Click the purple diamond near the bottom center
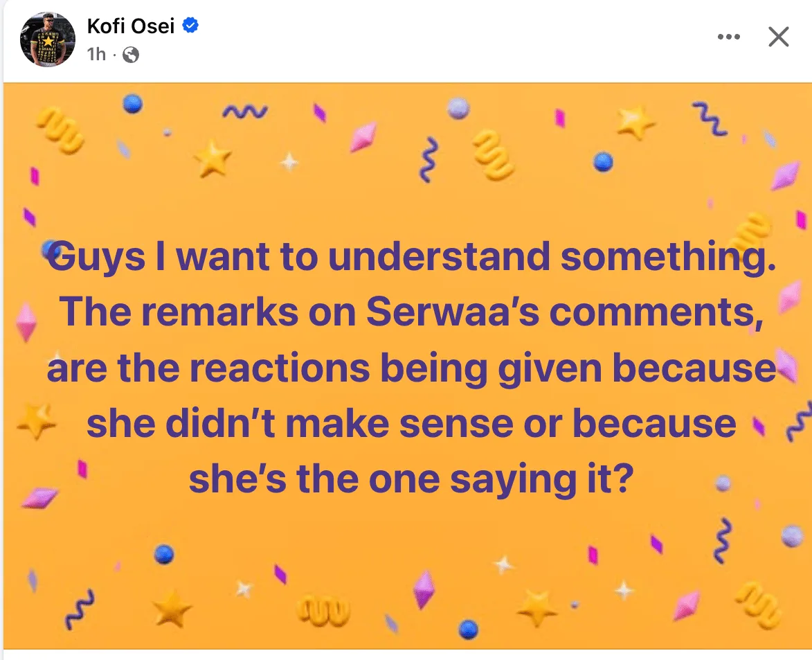The image size is (812, 660). (424, 589)
